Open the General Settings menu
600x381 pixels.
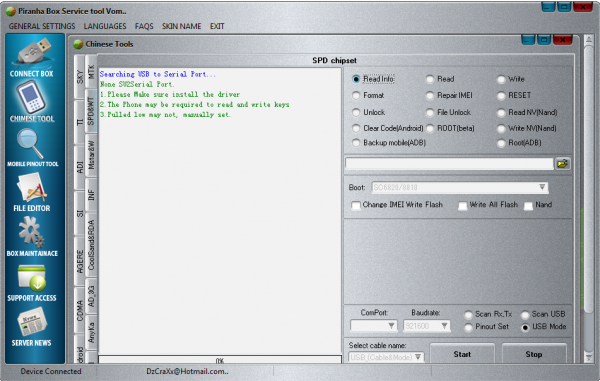[x=42, y=26]
